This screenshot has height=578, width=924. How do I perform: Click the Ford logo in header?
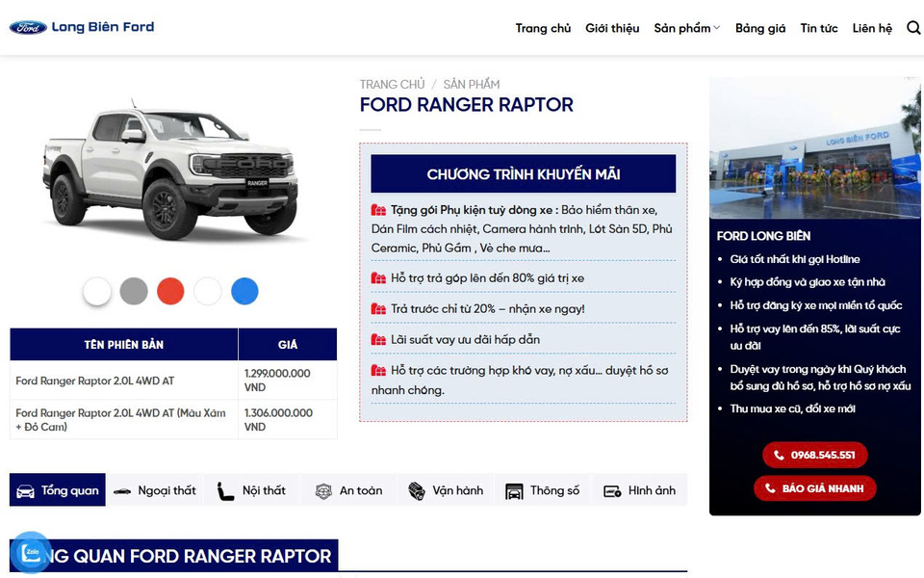tap(28, 28)
